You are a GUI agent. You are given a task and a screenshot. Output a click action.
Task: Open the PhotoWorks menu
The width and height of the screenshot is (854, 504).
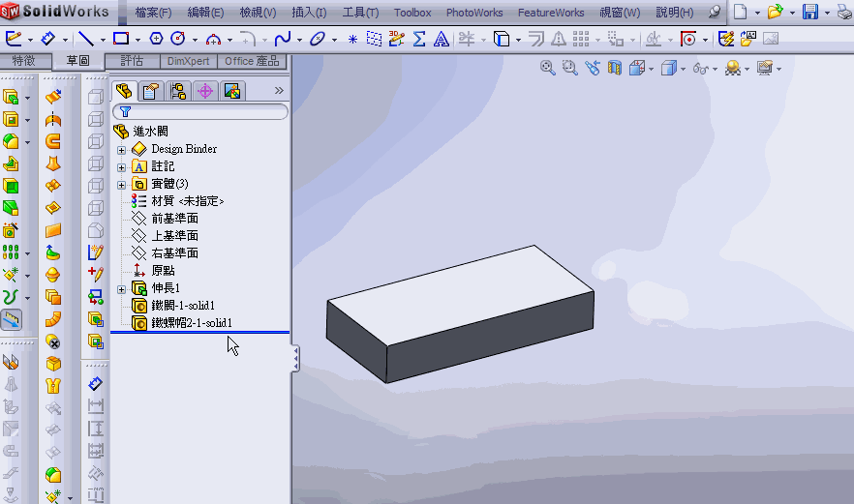[x=474, y=12]
